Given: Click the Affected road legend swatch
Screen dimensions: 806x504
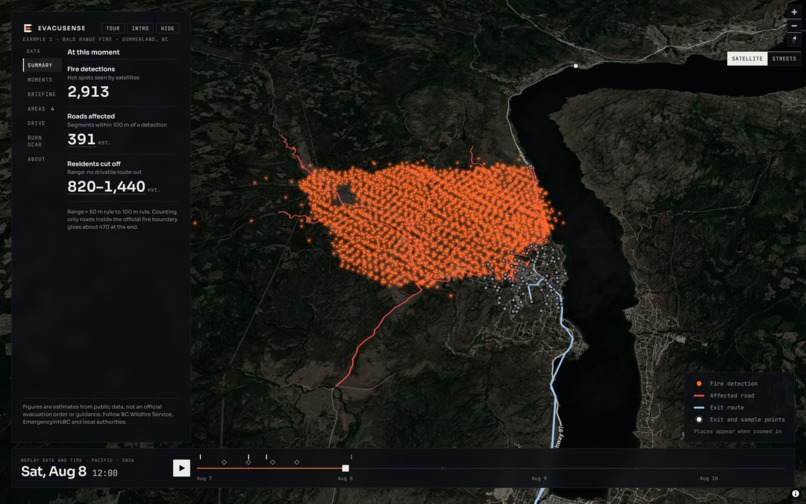Looking at the screenshot, I should click(699, 395).
